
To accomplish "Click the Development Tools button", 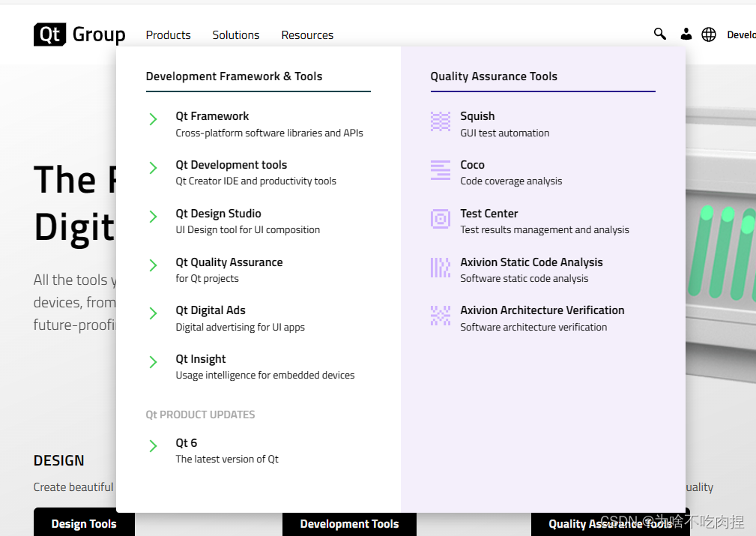I will [x=349, y=524].
